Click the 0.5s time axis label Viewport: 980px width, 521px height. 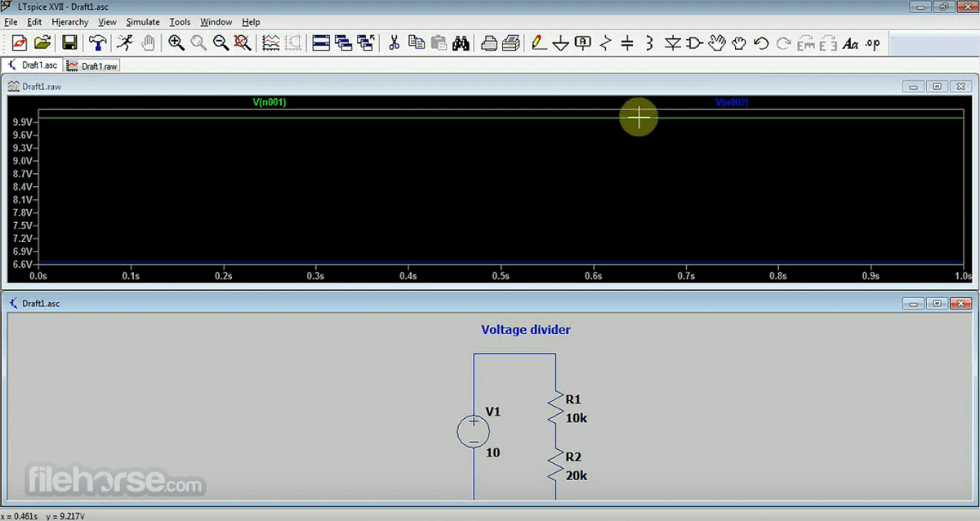tap(500, 277)
